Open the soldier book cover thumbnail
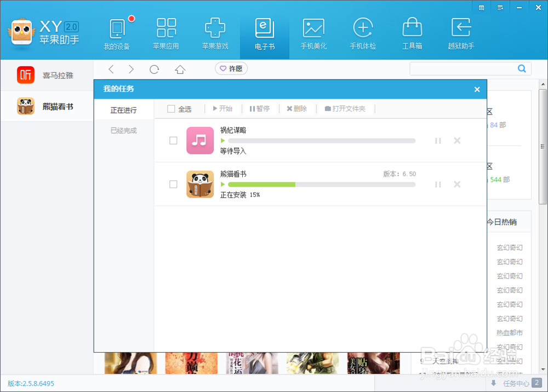The width and height of the screenshot is (548, 392). tap(312, 363)
